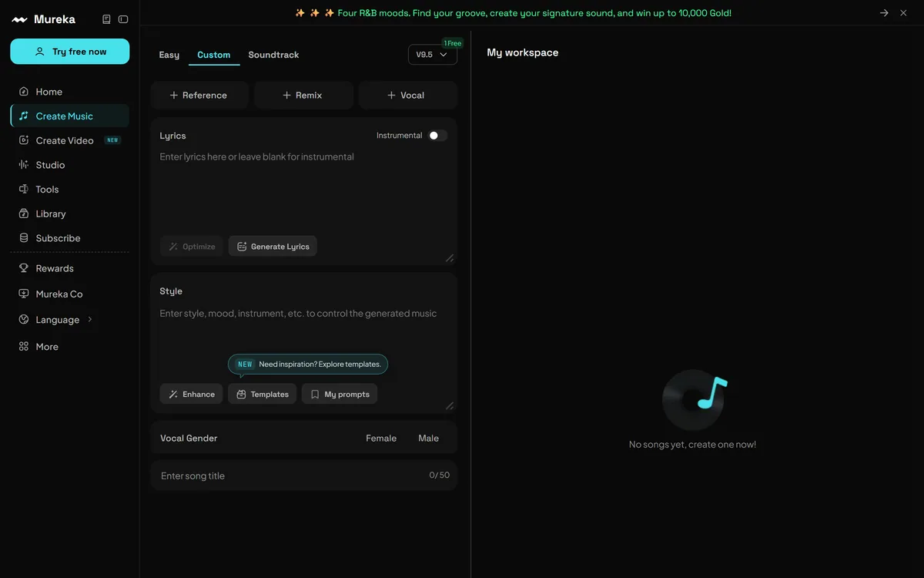Open the V9.5 model version dropdown

point(432,55)
